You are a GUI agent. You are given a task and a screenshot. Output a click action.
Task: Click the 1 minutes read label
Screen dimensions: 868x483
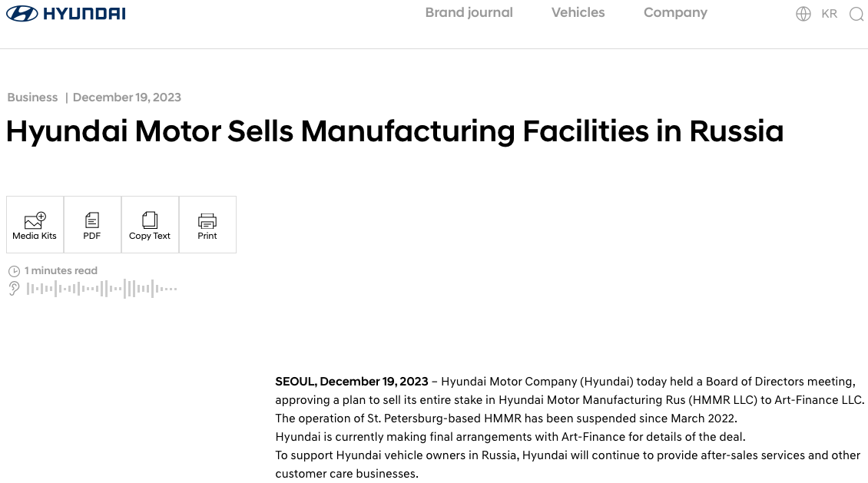pos(61,271)
